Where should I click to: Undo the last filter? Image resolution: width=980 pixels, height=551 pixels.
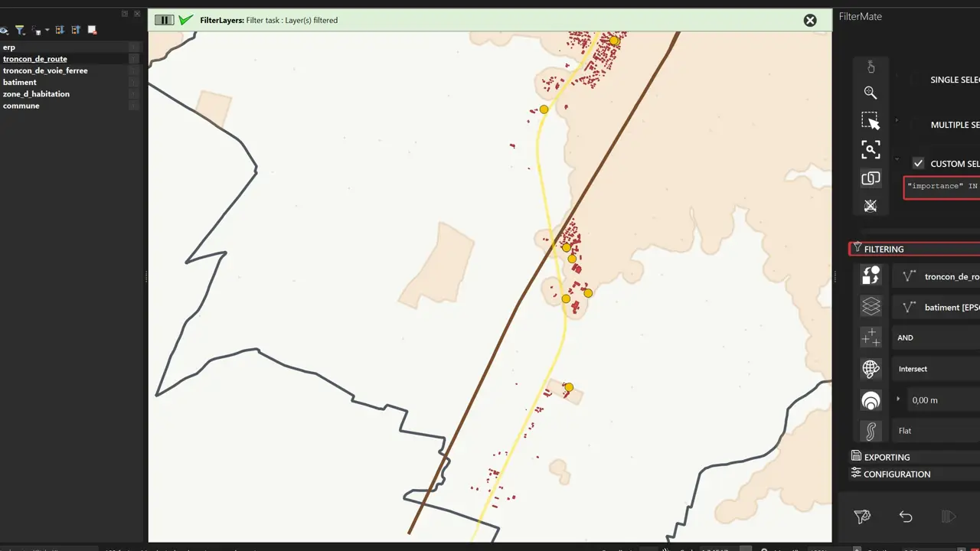tap(906, 517)
